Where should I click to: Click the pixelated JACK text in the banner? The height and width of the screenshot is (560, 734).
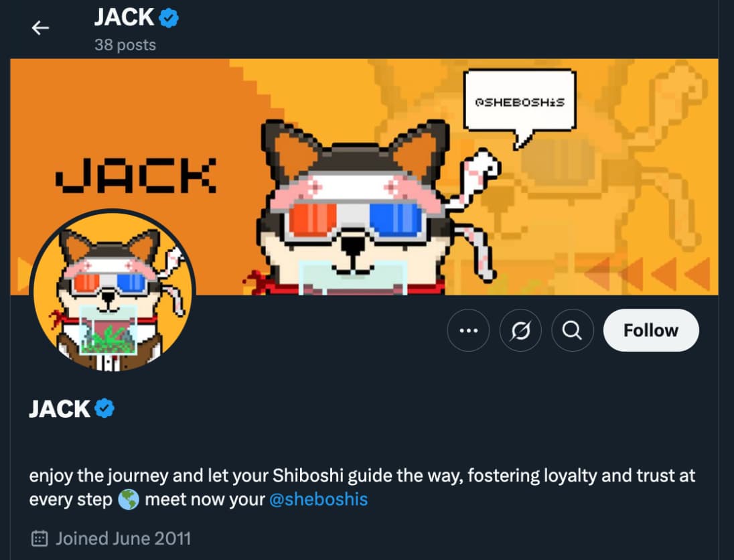(136, 176)
